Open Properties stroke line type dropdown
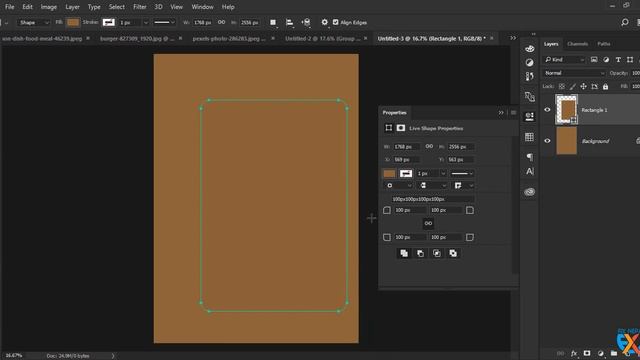640x360 pixels. 462,173
